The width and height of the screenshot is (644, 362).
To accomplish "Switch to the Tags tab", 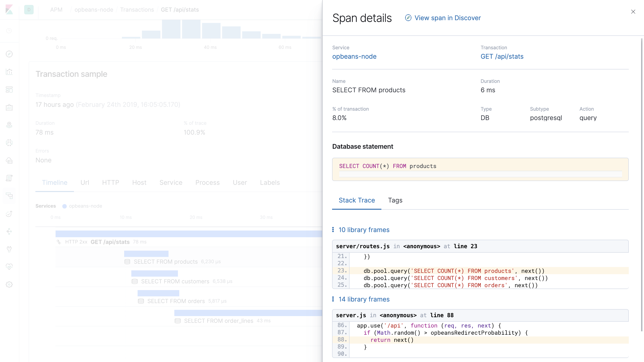I will click(x=395, y=200).
